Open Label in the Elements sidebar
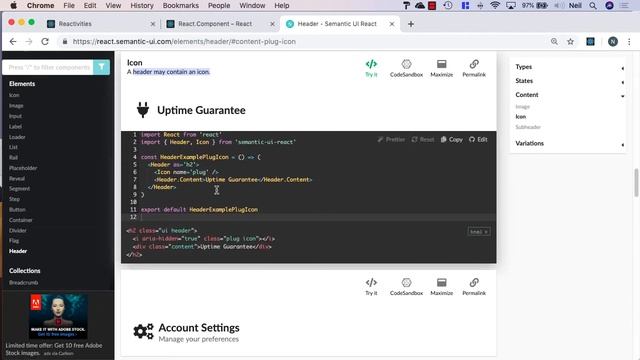This screenshot has height=360, width=640. point(15,127)
